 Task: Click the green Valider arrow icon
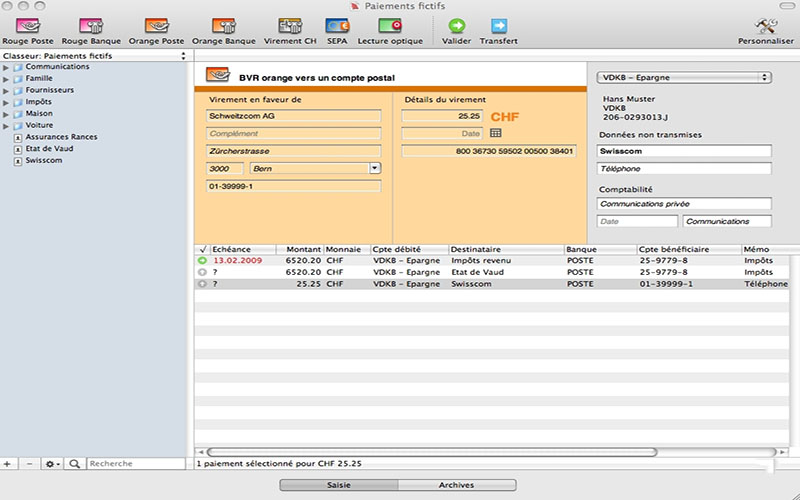point(457,26)
